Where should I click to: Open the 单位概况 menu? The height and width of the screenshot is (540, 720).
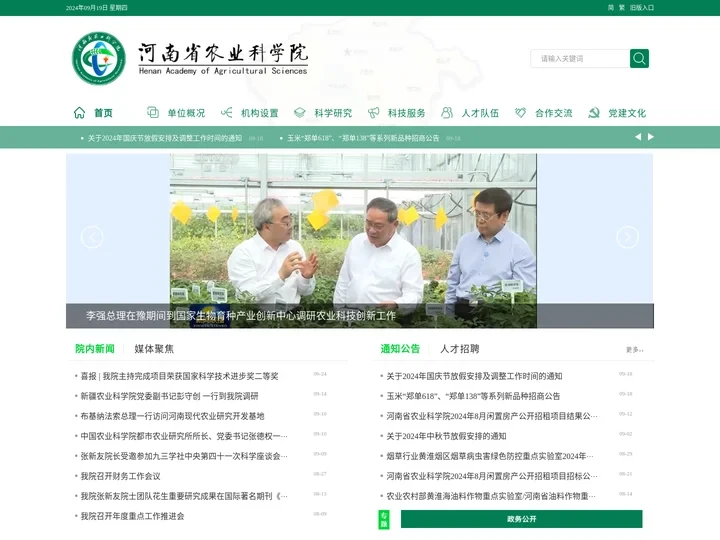click(186, 113)
